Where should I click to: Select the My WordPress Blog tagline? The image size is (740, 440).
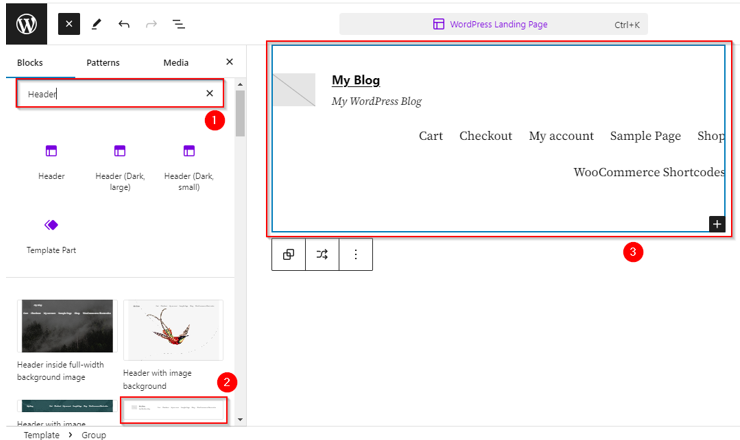pyautogui.click(x=377, y=102)
